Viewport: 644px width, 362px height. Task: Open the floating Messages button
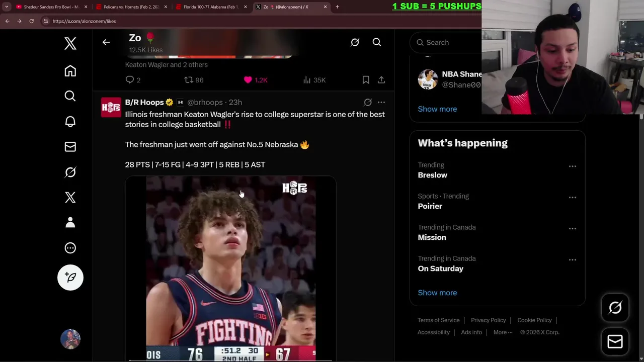pos(615,342)
